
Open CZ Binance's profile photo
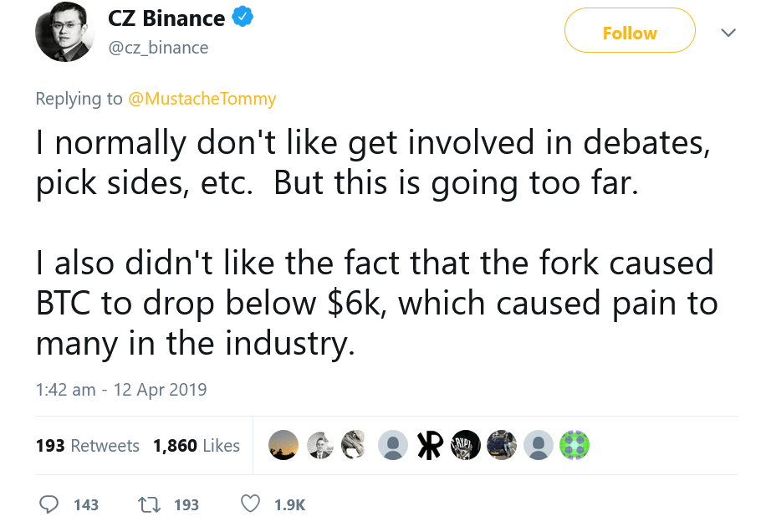65,33
